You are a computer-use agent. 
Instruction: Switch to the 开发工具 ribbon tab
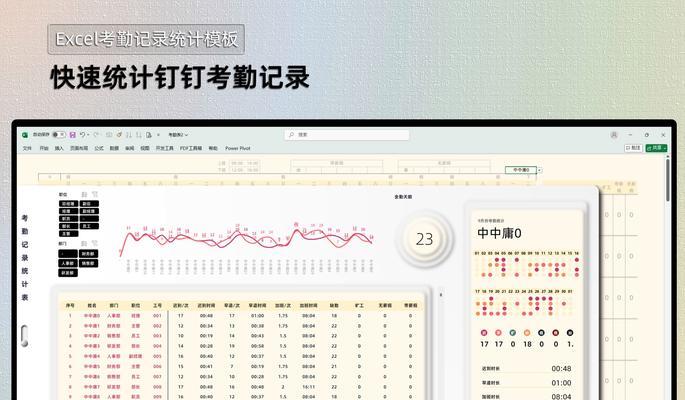tap(165, 148)
